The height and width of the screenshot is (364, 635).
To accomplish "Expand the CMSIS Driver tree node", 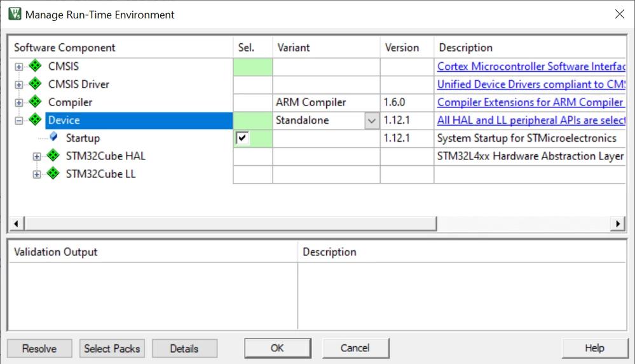I will 18,84.
